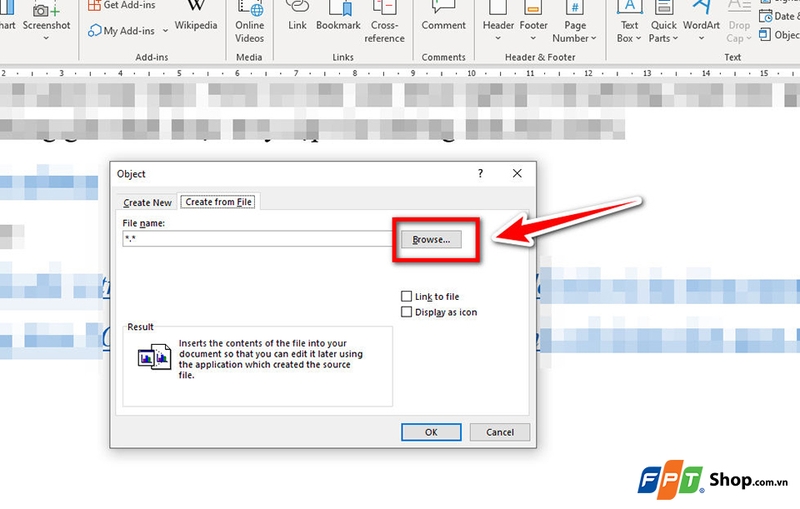Expand the My Add-ins dropdown arrow
800x509 pixels.
(165, 31)
